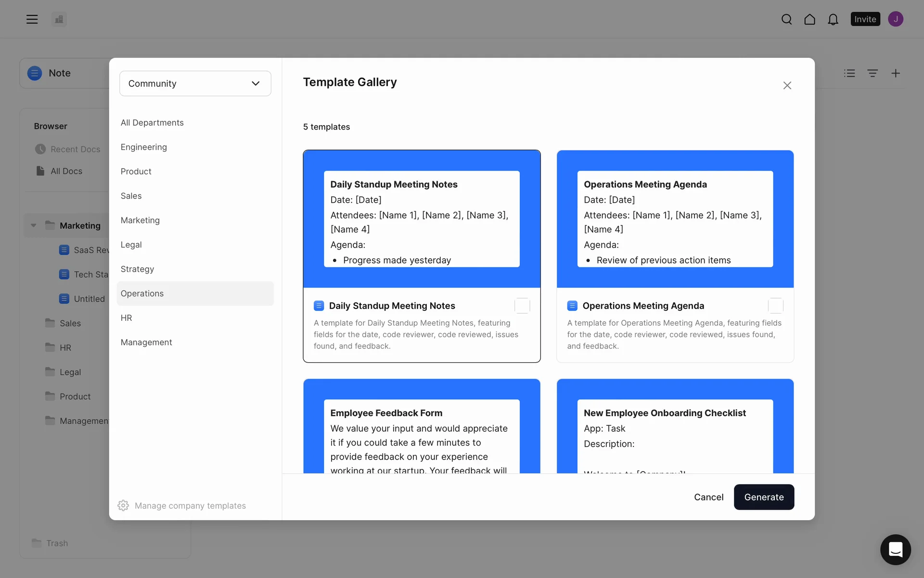This screenshot has height=578, width=924.
Task: Click the search magnifier icon
Action: pos(786,19)
